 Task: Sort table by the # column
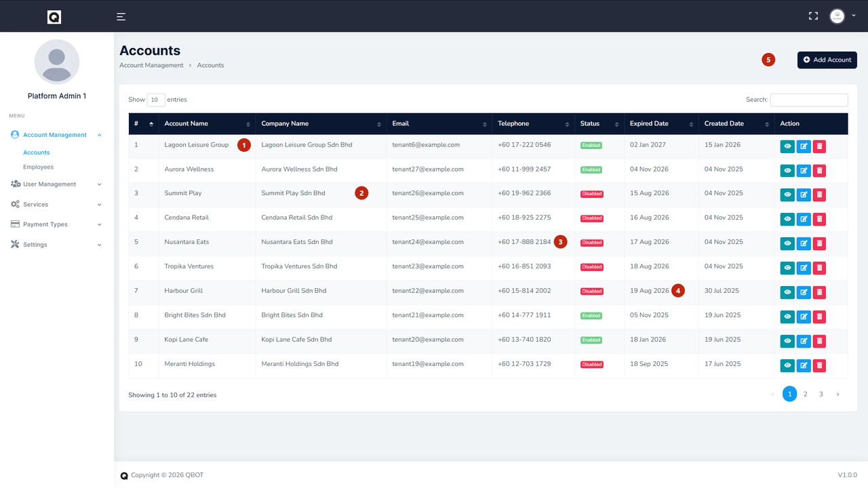point(144,123)
